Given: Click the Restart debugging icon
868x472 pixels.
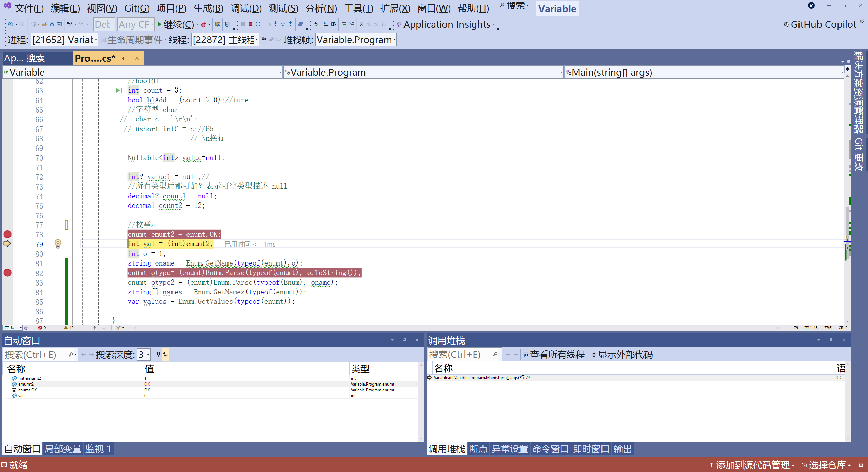Looking at the screenshot, I should click(258, 24).
